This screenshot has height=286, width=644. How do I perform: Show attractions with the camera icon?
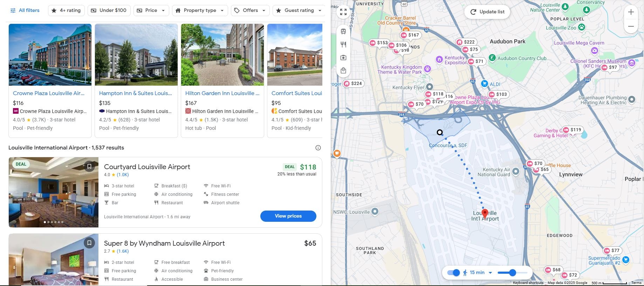click(x=343, y=58)
